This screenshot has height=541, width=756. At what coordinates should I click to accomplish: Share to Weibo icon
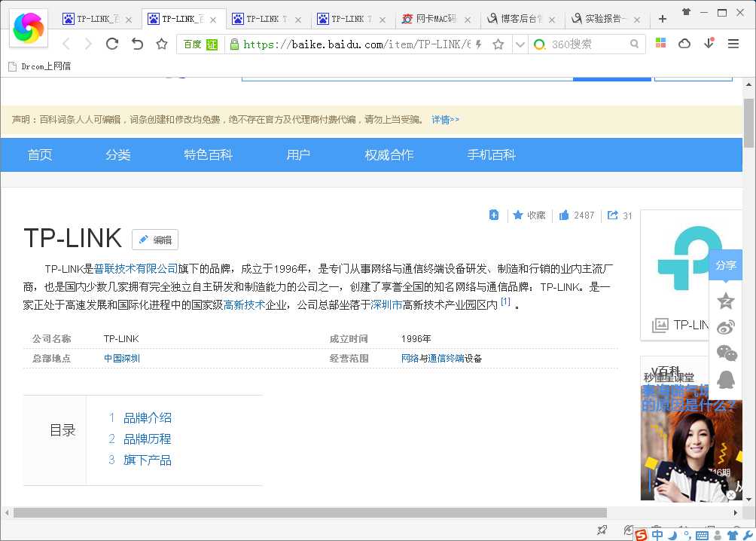pyautogui.click(x=726, y=327)
